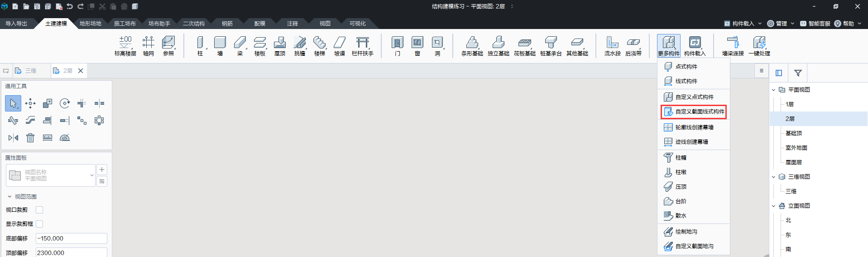Select the 洞 opening tool
Image resolution: width=868 pixels, height=257 pixels.
pyautogui.click(x=437, y=46)
